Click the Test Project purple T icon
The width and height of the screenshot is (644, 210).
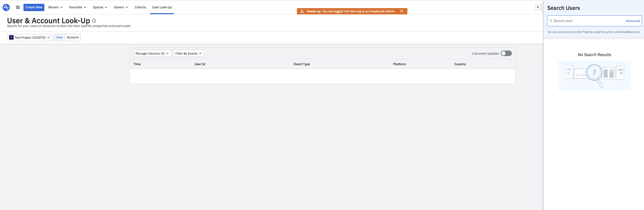tap(11, 37)
